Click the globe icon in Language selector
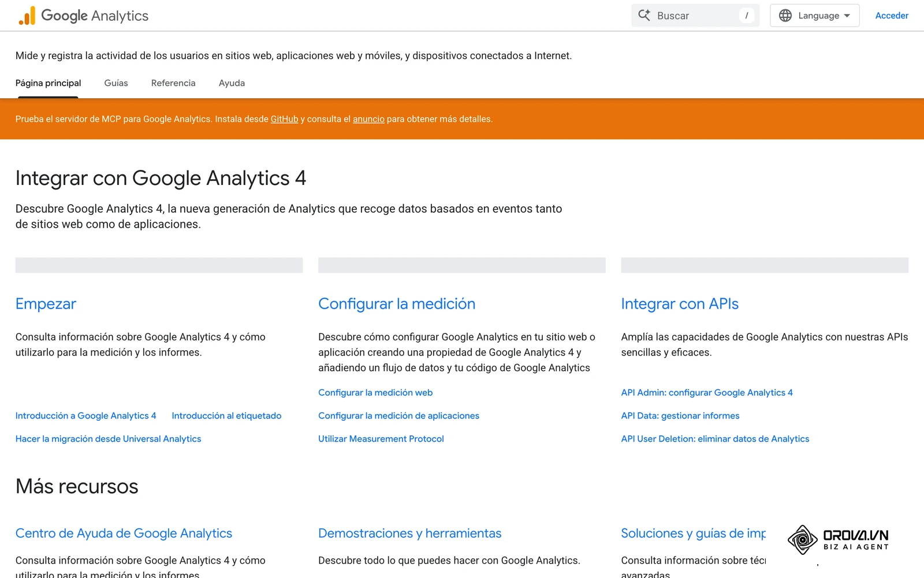 tap(785, 16)
